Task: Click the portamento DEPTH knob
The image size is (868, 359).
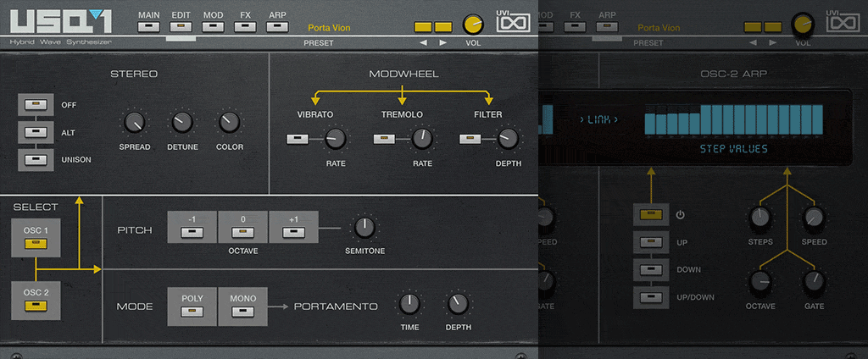Action: click(458, 304)
